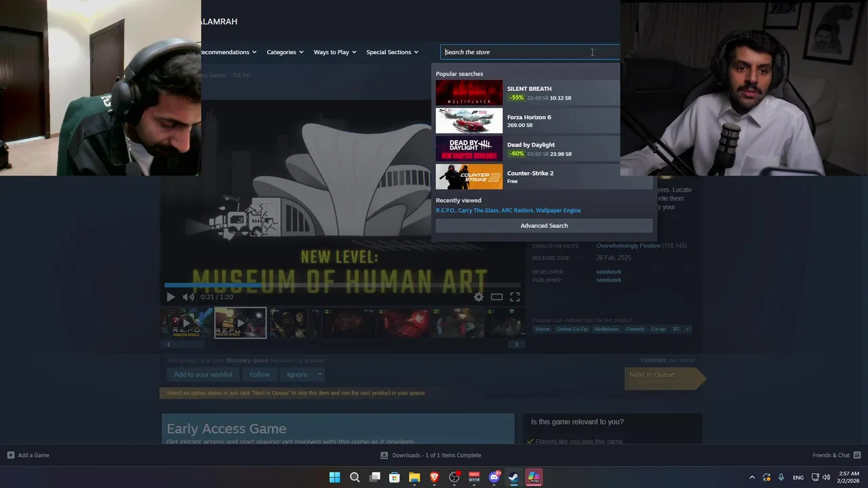Focus the Search the store field

tap(530, 52)
